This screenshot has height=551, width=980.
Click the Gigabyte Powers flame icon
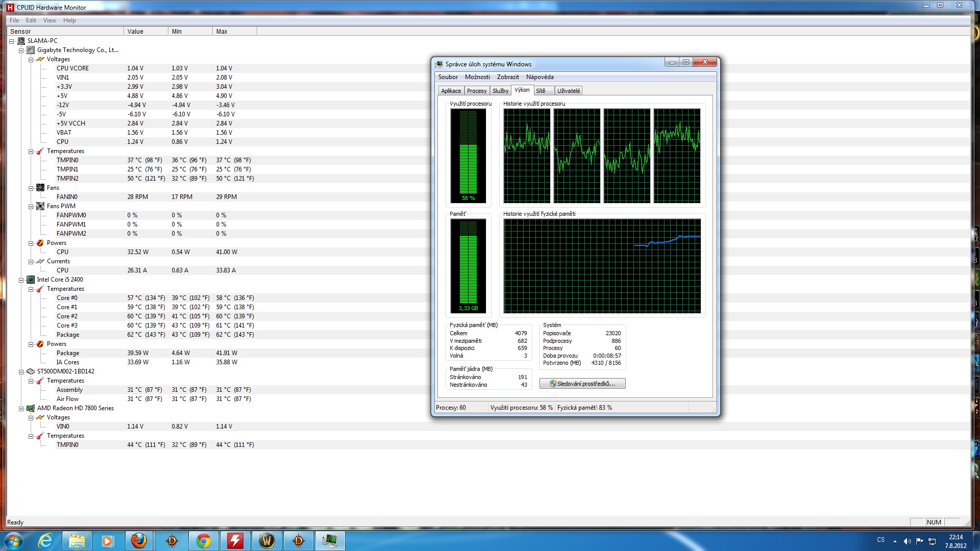tap(40, 243)
